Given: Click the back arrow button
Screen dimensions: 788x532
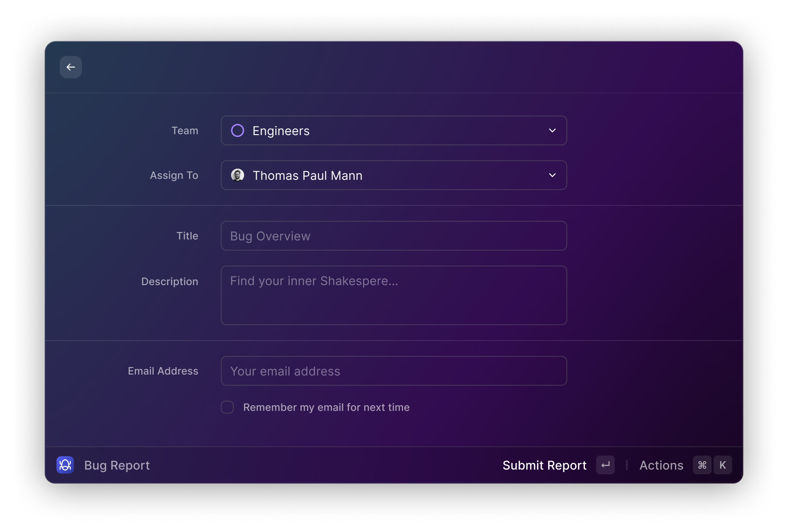Looking at the screenshot, I should [70, 67].
